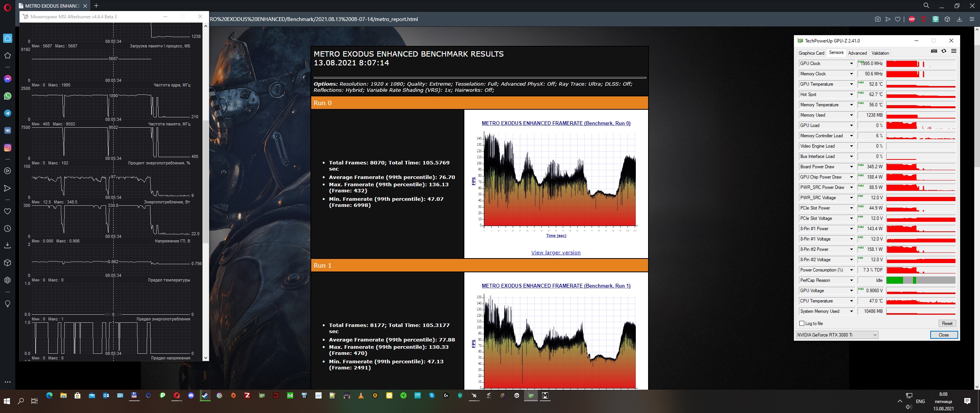The image size is (980, 413).
Task: Open WhatsApp in Opera sidebar
Action: click(7, 96)
